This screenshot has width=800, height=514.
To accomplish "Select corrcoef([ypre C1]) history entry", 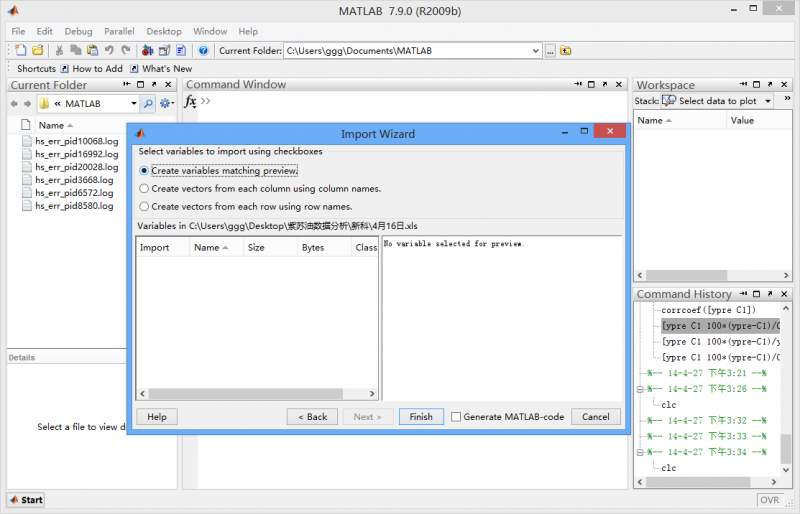I will pyautogui.click(x=708, y=310).
